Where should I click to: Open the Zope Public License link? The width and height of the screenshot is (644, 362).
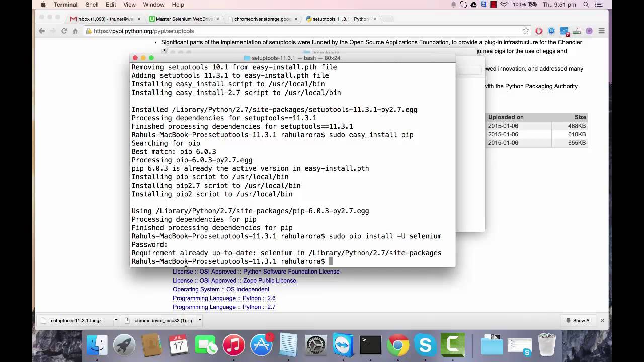234,281
